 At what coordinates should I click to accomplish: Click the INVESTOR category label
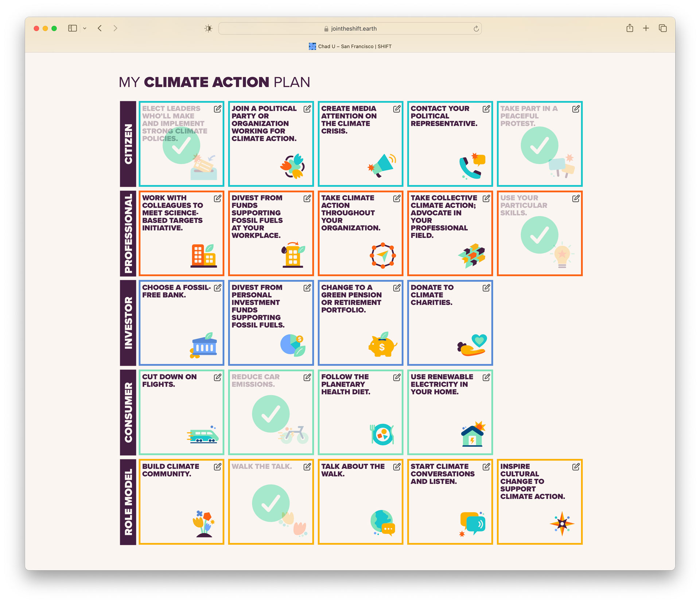click(x=128, y=323)
